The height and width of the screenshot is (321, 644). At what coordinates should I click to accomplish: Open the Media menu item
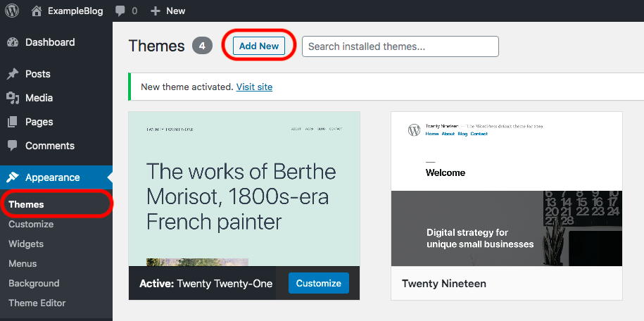(x=39, y=98)
